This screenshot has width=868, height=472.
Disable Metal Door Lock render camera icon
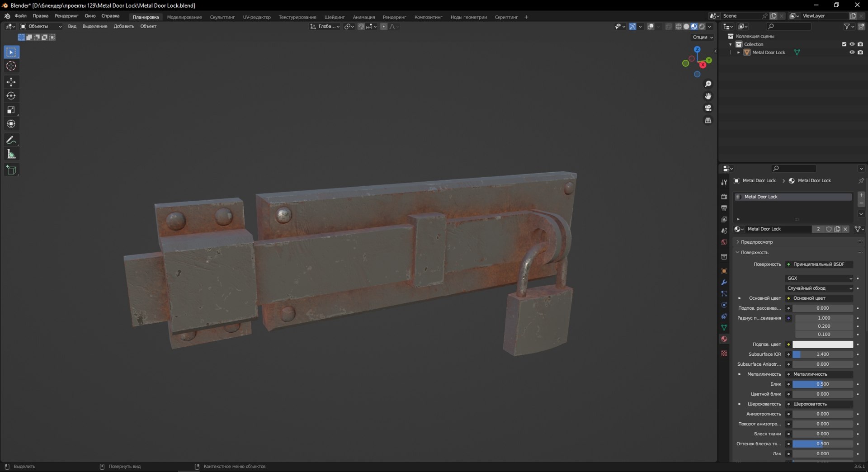click(860, 52)
